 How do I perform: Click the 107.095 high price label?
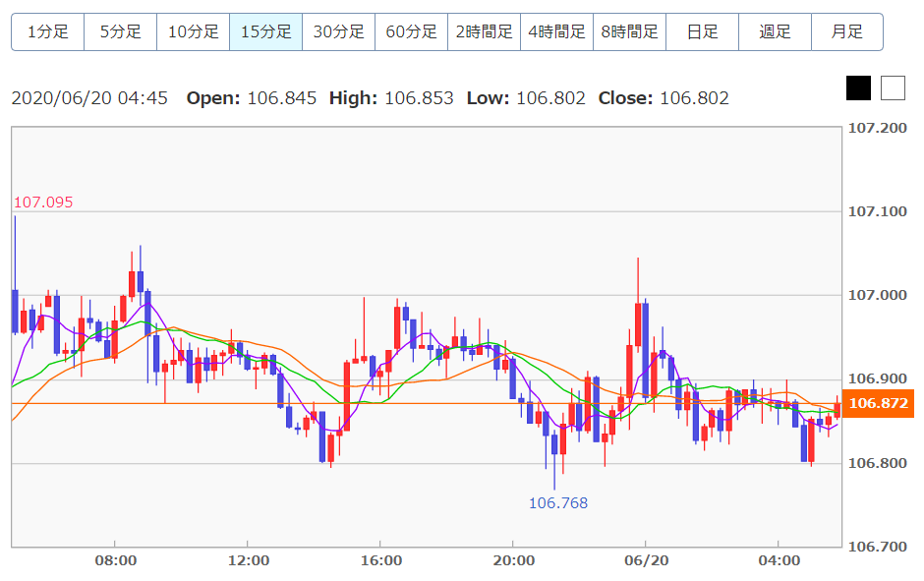tap(43, 203)
